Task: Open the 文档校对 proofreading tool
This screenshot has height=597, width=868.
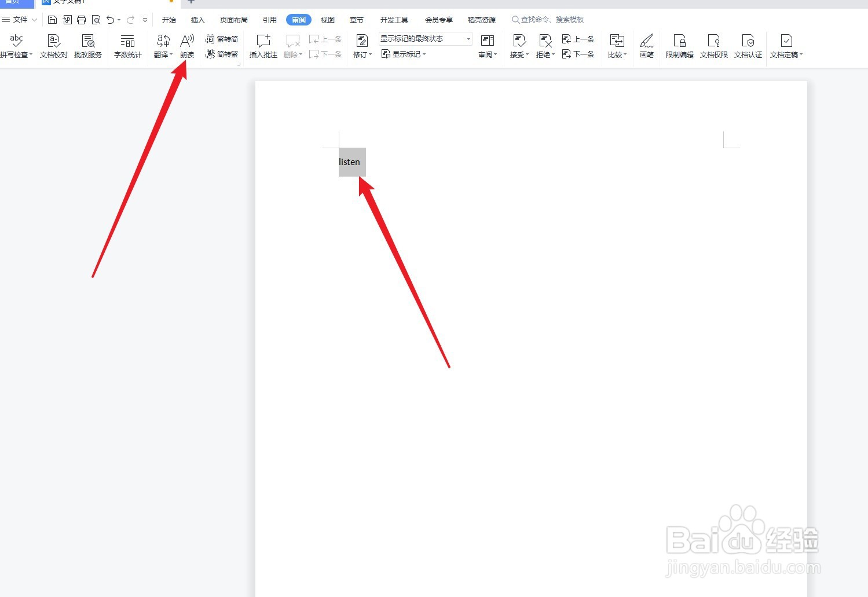Action: pyautogui.click(x=54, y=46)
